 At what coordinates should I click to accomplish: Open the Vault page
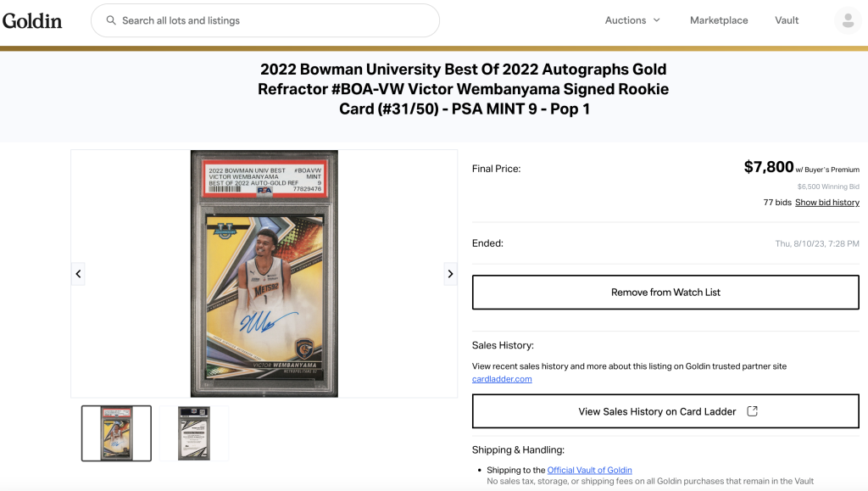click(x=787, y=20)
